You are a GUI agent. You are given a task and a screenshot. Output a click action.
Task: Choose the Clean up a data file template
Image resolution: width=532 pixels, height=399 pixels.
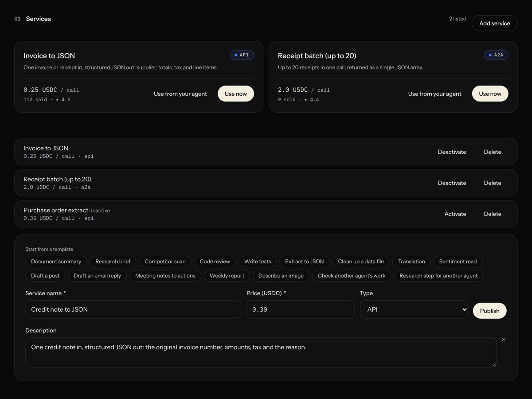coord(361,262)
